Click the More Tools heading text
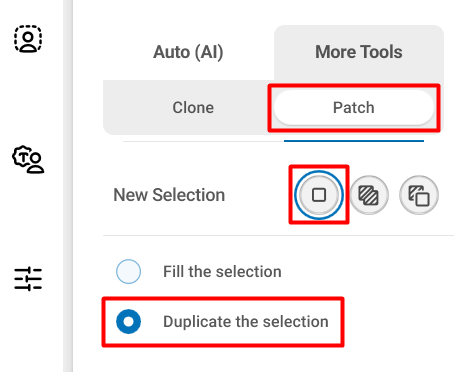Image resolution: width=469 pixels, height=372 pixels. pyautogui.click(x=359, y=52)
